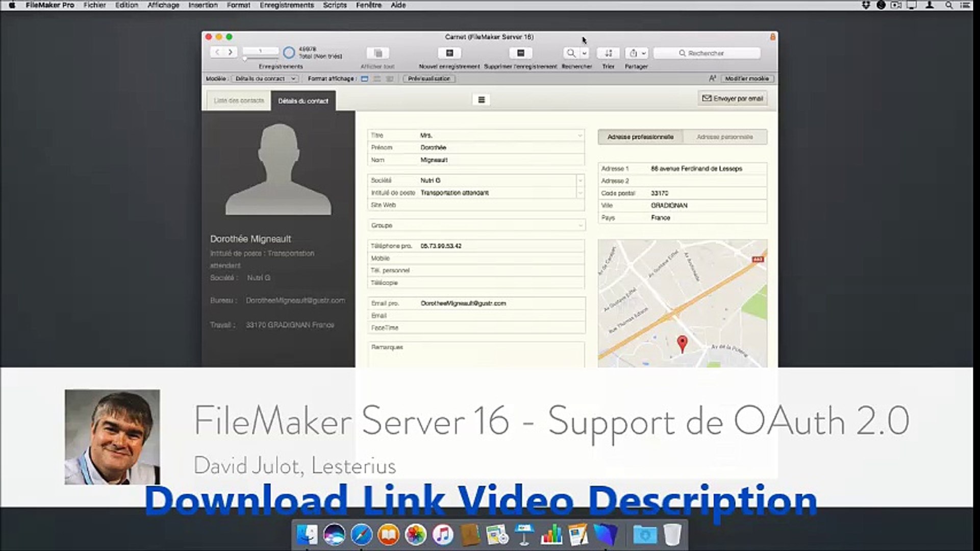Open Finder from the Dock
This screenshot has height=551, width=980.
tap(307, 535)
